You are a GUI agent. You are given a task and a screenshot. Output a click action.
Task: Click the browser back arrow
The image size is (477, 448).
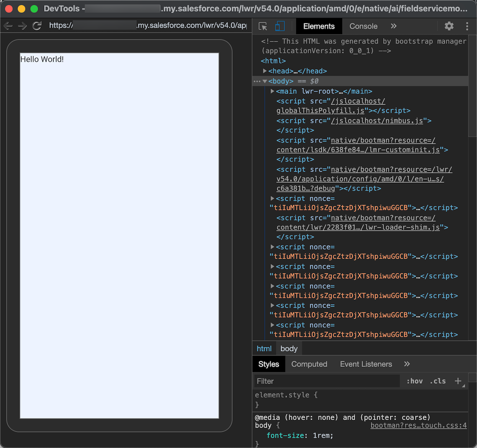(8, 25)
